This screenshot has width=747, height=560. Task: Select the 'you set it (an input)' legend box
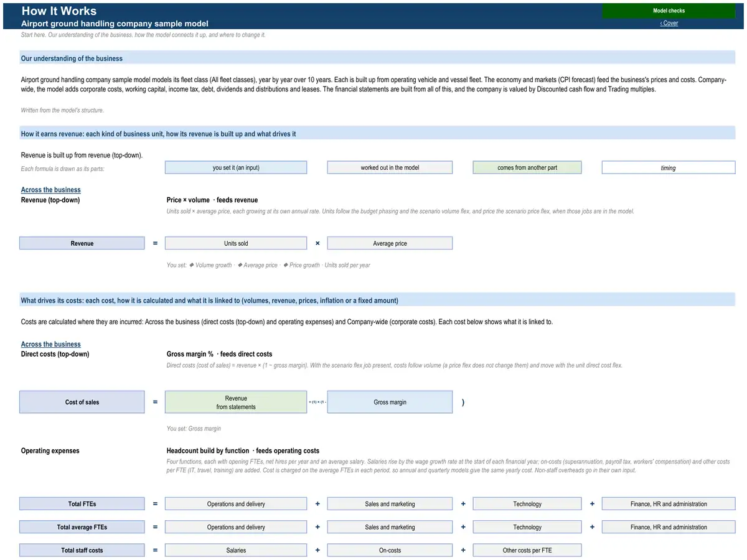(236, 167)
